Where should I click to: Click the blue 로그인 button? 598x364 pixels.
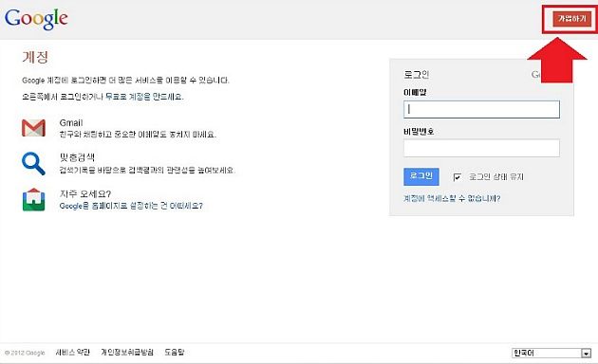point(421,176)
